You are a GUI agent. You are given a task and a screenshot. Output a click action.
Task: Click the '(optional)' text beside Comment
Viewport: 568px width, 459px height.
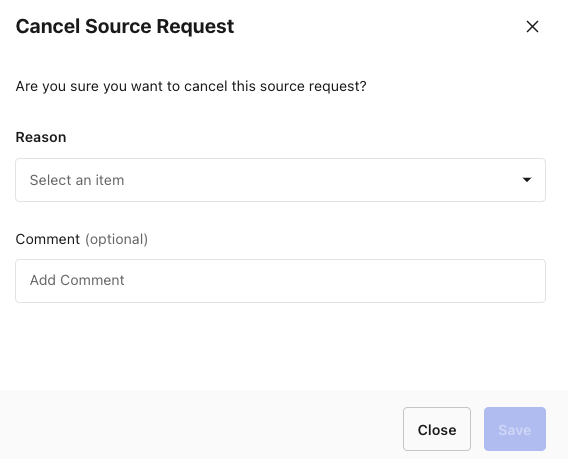click(117, 239)
